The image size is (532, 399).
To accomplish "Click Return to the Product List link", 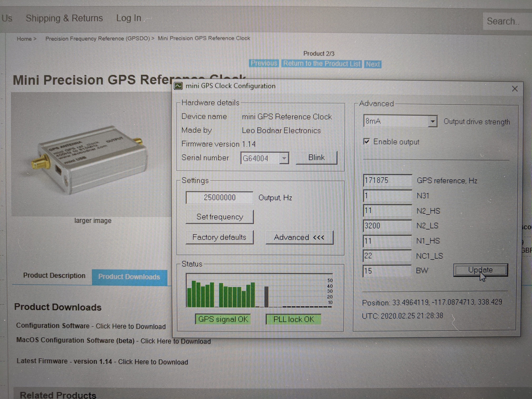I will pyautogui.click(x=321, y=64).
